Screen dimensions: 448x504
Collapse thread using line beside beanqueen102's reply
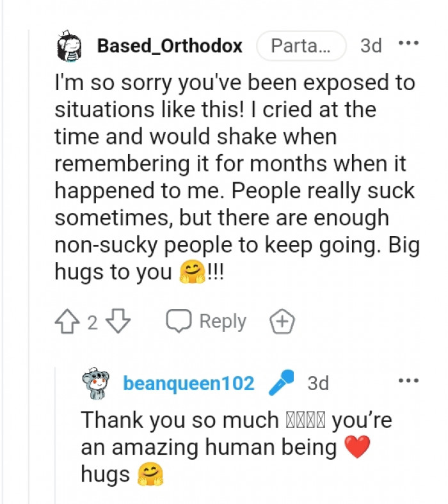[x=56, y=435]
